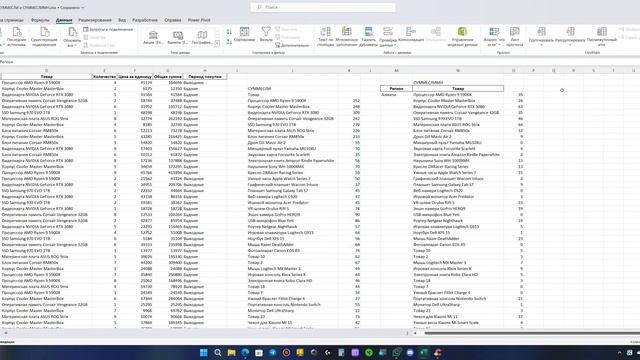Click Лист прогноза icon
640x360 pixels.
[x=515, y=37]
